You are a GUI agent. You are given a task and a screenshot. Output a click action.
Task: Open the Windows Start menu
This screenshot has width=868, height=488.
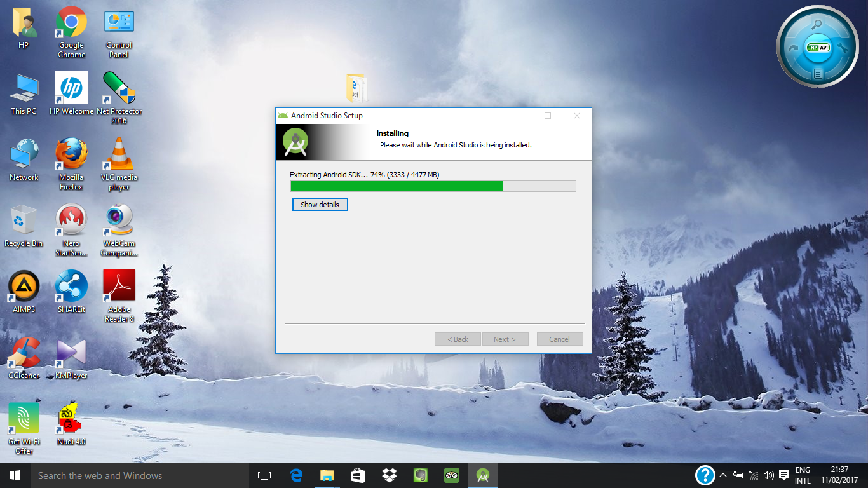(x=15, y=475)
